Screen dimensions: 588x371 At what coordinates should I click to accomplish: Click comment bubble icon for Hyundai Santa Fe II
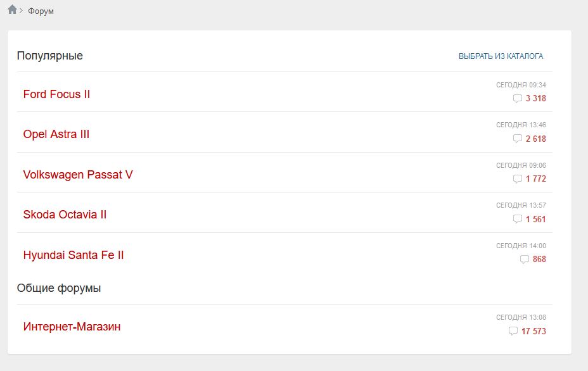pyautogui.click(x=524, y=260)
